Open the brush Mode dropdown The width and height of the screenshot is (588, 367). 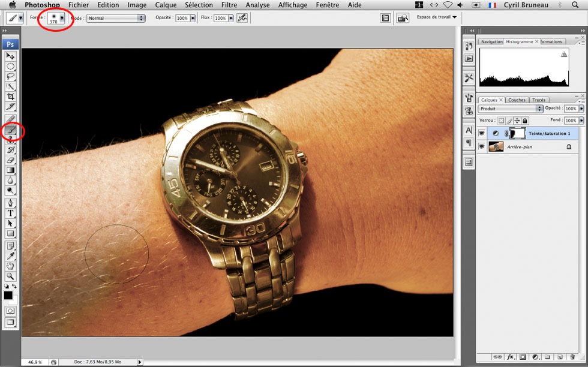pyautogui.click(x=115, y=18)
